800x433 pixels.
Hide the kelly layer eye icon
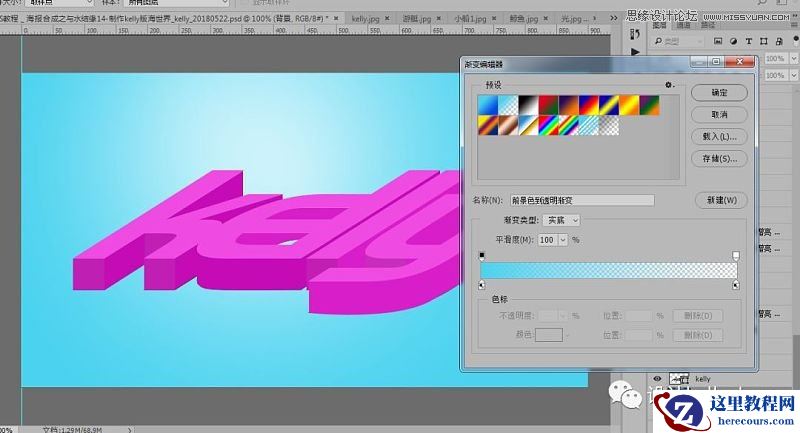(x=657, y=378)
